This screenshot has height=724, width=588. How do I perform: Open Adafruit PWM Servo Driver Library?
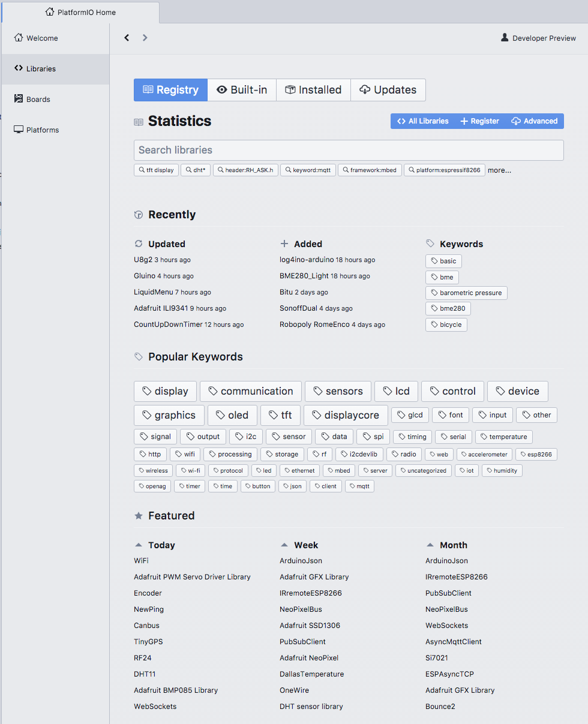pyautogui.click(x=192, y=577)
